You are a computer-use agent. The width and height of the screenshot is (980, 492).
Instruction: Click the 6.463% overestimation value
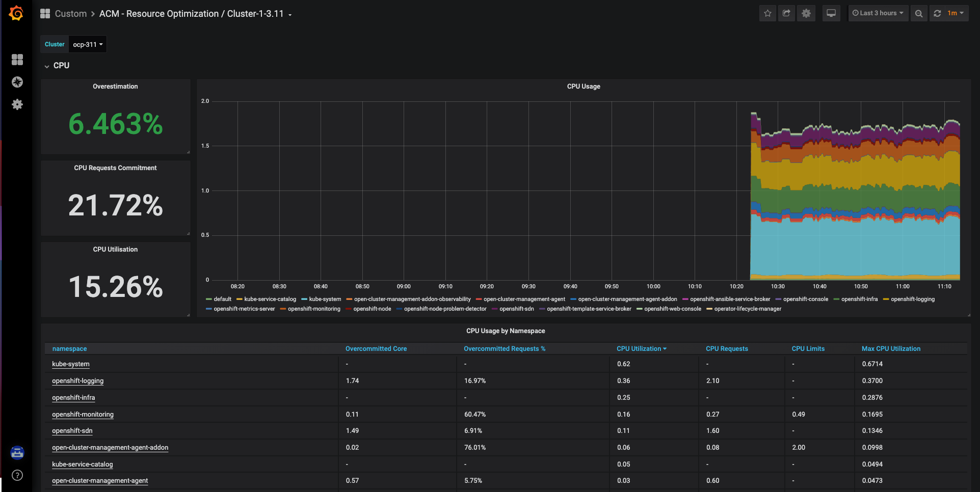point(116,124)
